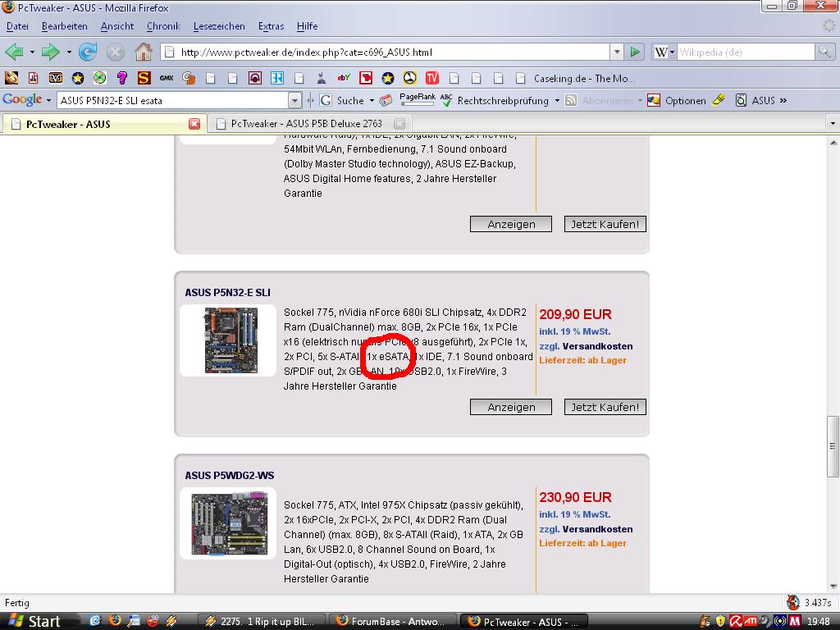
Task: Expand the Google search box suggestions dropdown
Action: (294, 100)
